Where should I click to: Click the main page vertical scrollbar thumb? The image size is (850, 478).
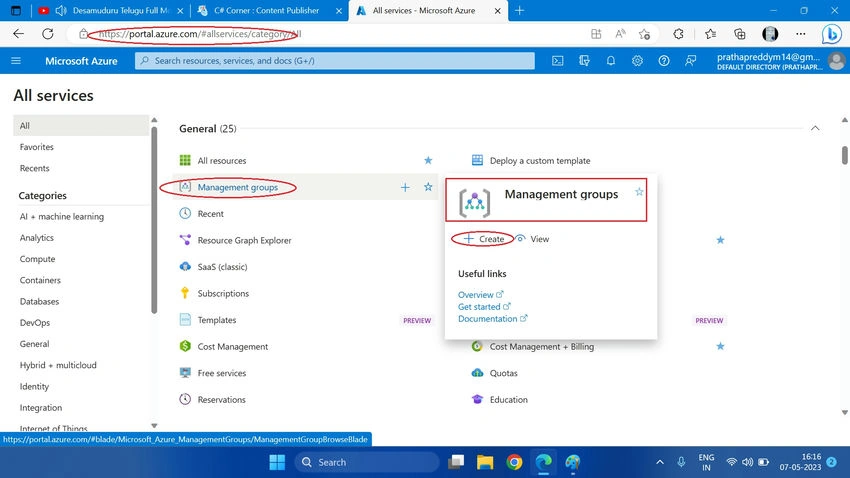(845, 155)
